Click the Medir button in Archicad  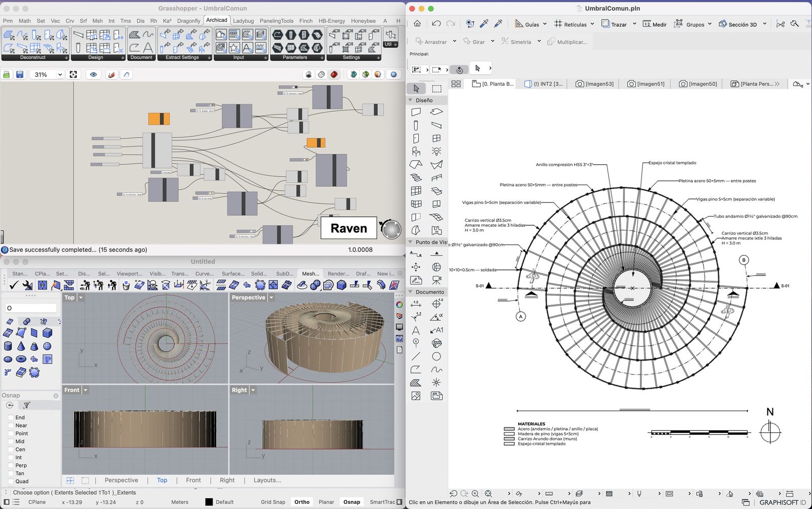tap(655, 24)
